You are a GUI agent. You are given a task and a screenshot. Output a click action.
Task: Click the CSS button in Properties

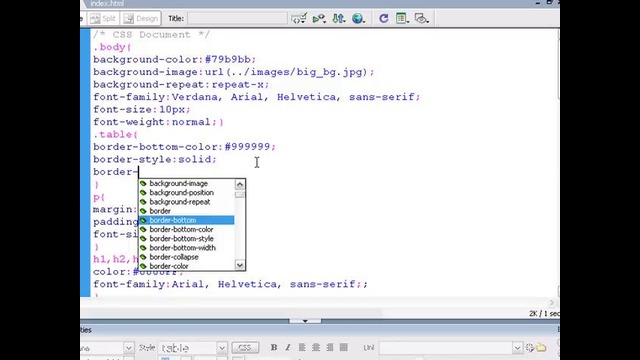[x=245, y=348]
